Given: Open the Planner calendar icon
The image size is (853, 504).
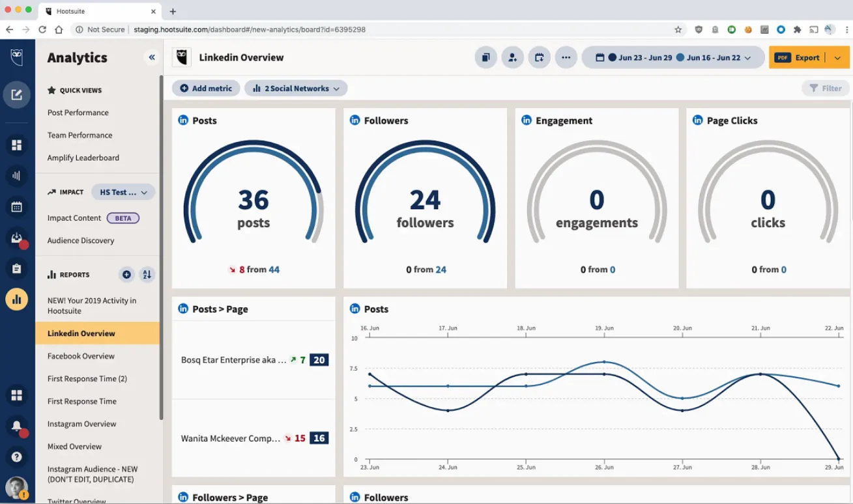Looking at the screenshot, I should (x=17, y=207).
